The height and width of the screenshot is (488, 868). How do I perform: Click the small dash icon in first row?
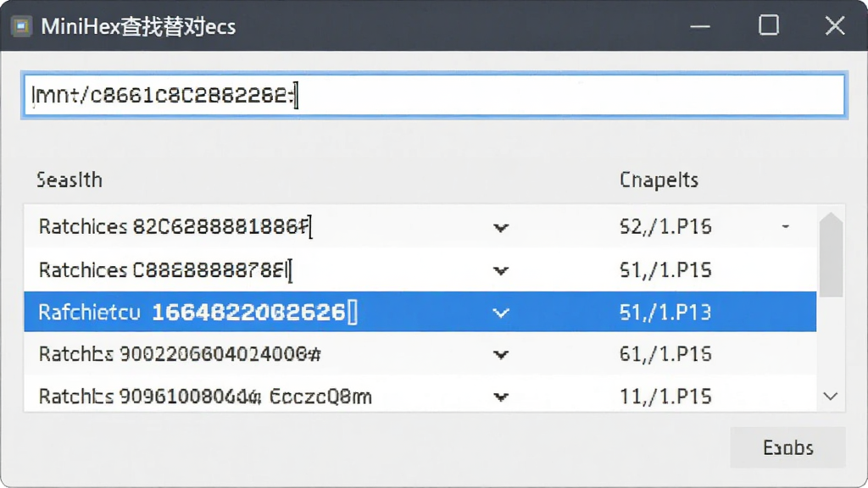(786, 226)
